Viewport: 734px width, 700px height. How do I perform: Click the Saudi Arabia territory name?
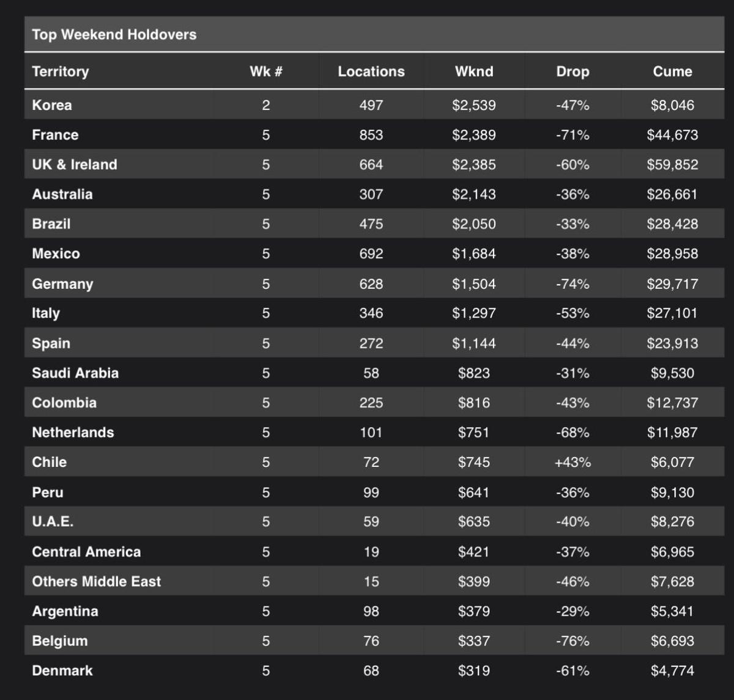pyautogui.click(x=75, y=373)
